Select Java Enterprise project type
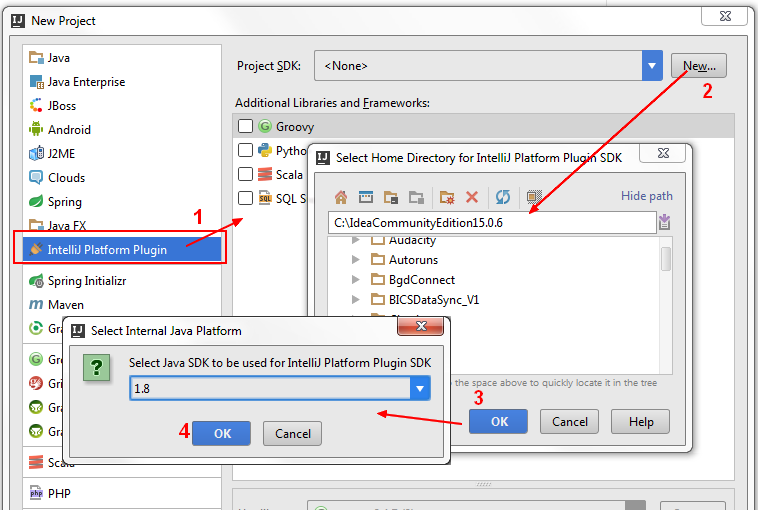Viewport: 758px width, 510px height. [122, 82]
